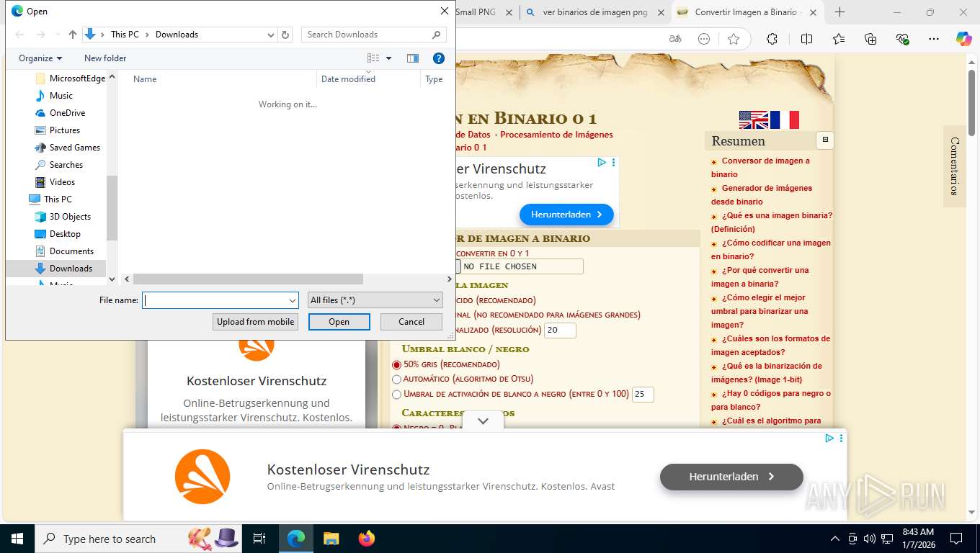Open Edge collections icon
980x553 pixels.
(870, 39)
